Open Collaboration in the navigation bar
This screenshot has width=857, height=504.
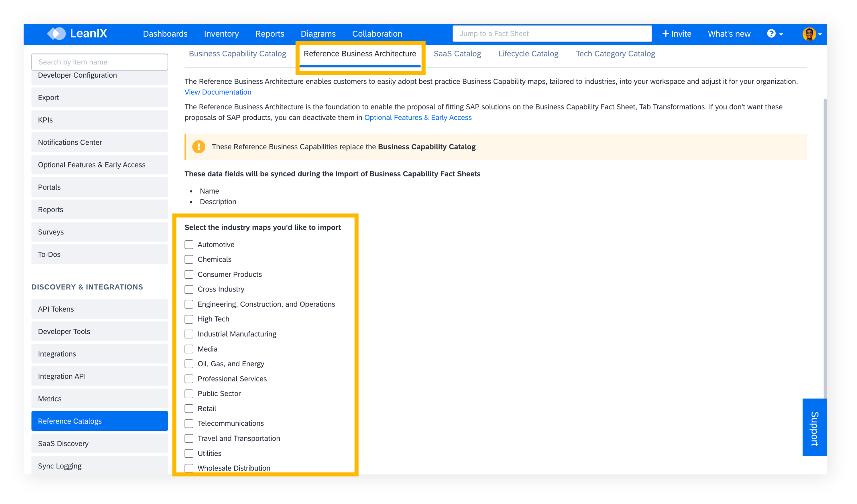[x=377, y=34]
